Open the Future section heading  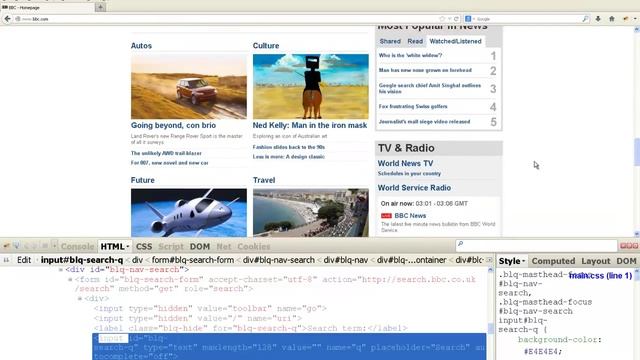tap(142, 180)
